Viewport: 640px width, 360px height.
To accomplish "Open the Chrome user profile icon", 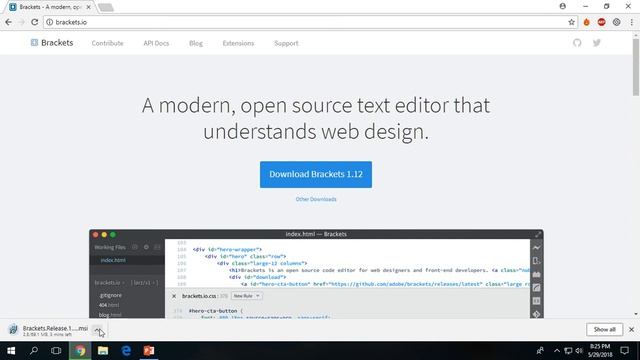I will pos(563,6).
